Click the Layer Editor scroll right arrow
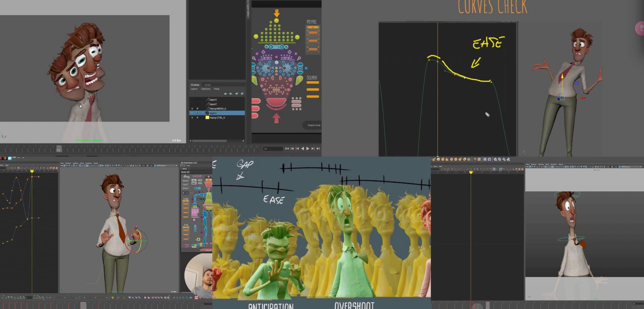Viewport: 644px width, 309px height. point(243,141)
